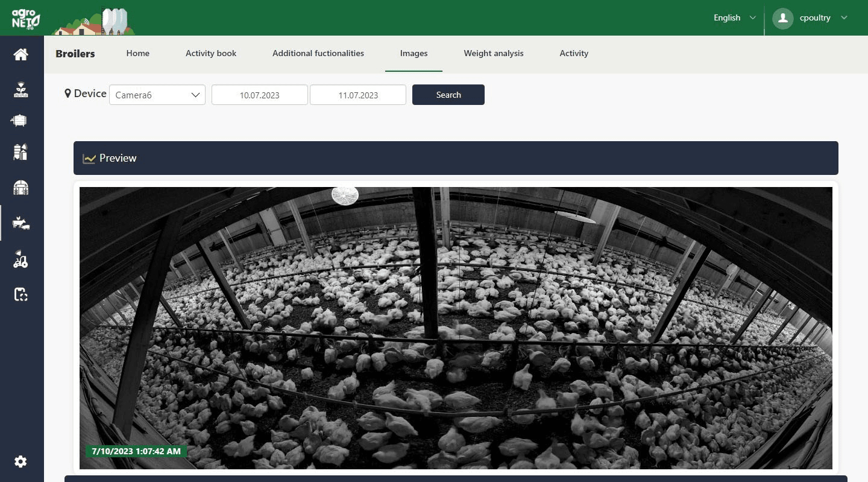Image resolution: width=868 pixels, height=482 pixels.
Task: Open the livestock animals module
Action: click(21, 223)
